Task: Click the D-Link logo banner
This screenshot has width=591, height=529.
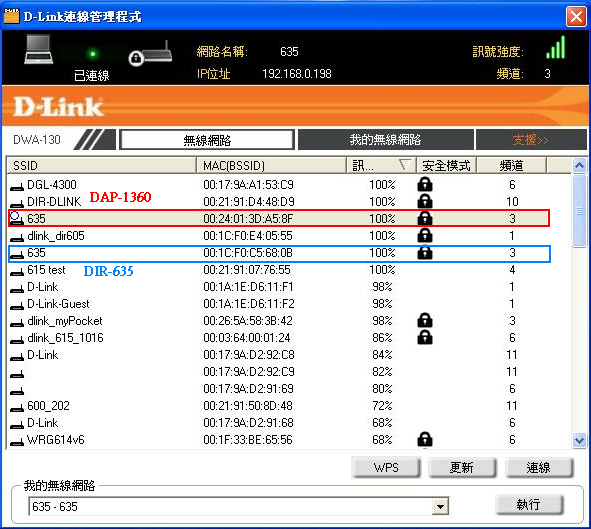Action: tap(58, 107)
